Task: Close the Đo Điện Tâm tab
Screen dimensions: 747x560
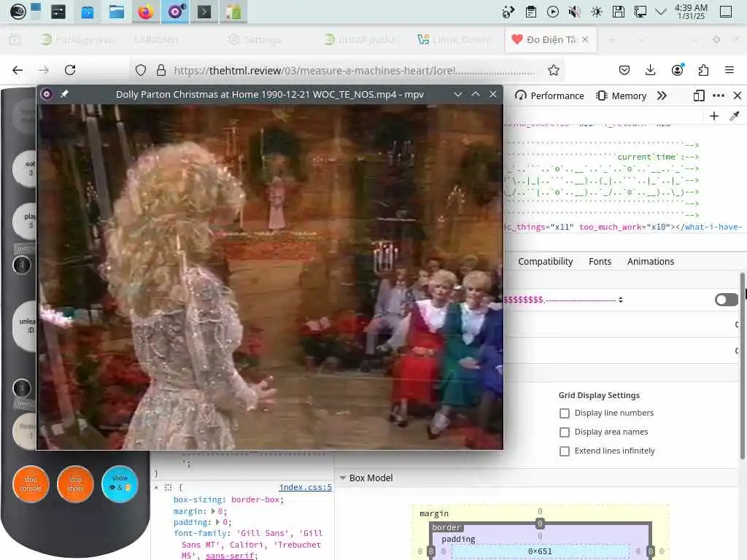Action: (x=585, y=39)
